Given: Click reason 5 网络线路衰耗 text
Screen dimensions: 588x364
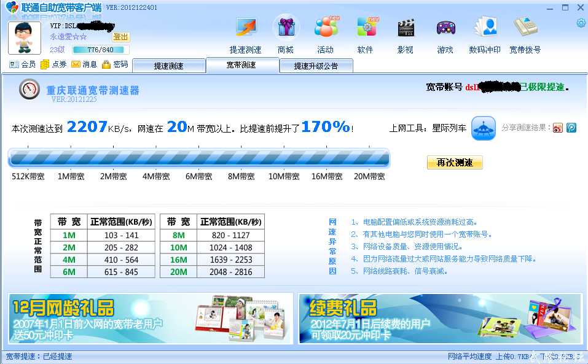Looking at the screenshot, I should coord(399,271).
